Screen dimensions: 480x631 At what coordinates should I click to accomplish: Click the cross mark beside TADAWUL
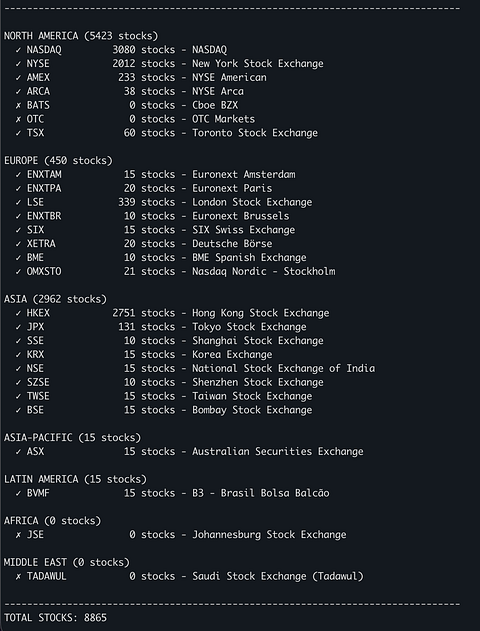(x=18, y=577)
